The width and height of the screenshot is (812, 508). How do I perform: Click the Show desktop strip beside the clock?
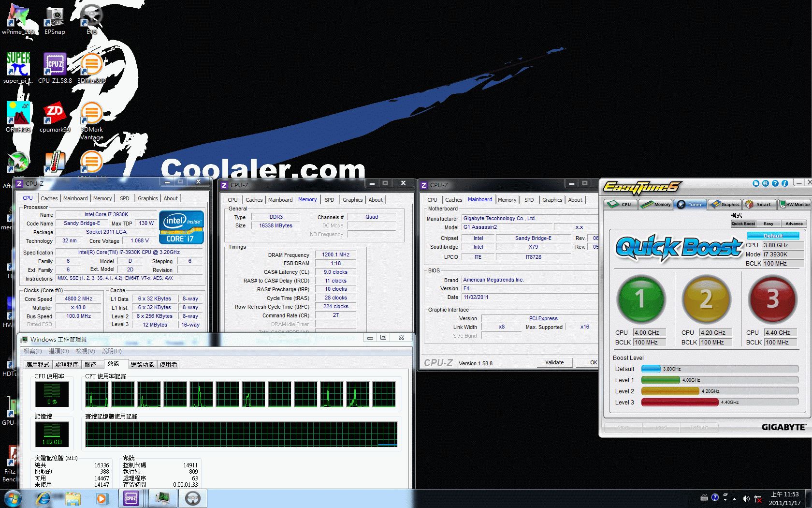808,498
